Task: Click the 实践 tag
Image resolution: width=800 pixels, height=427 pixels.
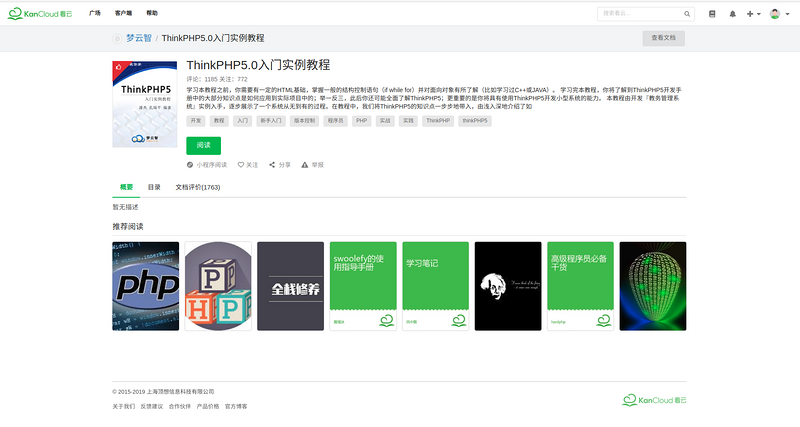Action: coord(408,121)
